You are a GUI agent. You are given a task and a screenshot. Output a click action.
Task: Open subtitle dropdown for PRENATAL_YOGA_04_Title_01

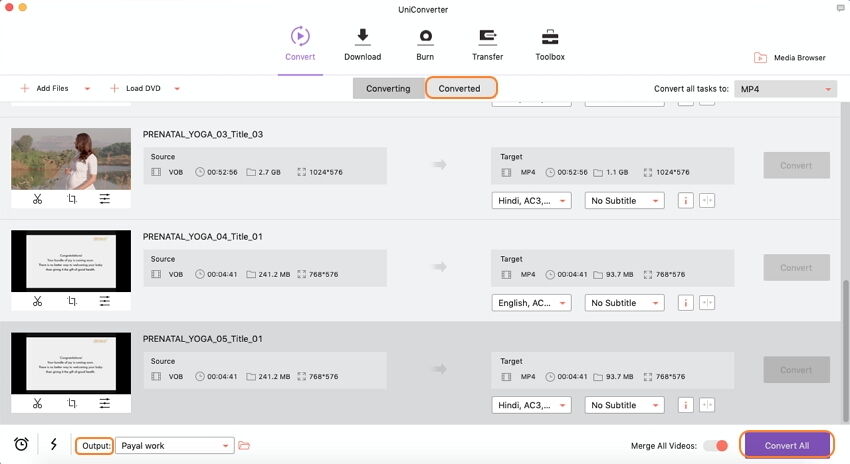(624, 303)
